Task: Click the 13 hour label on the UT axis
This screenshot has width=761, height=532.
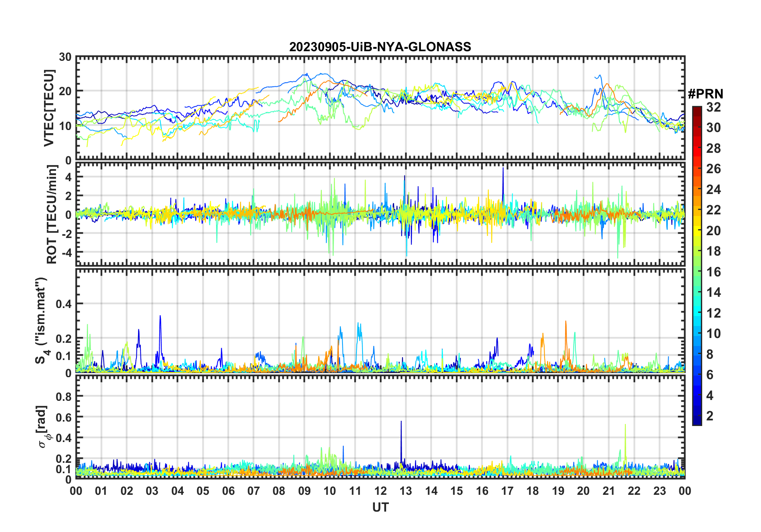Action: point(406,491)
